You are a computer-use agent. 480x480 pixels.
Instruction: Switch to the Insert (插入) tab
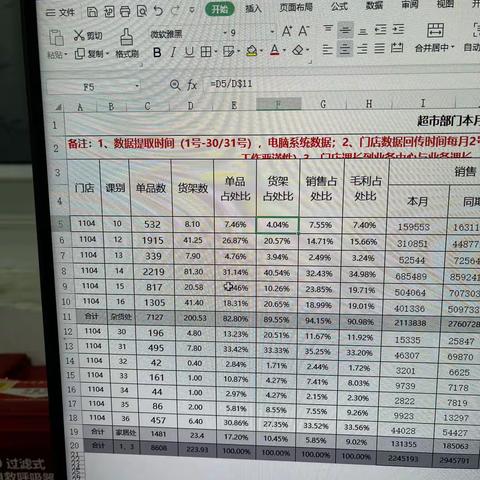tap(253, 8)
